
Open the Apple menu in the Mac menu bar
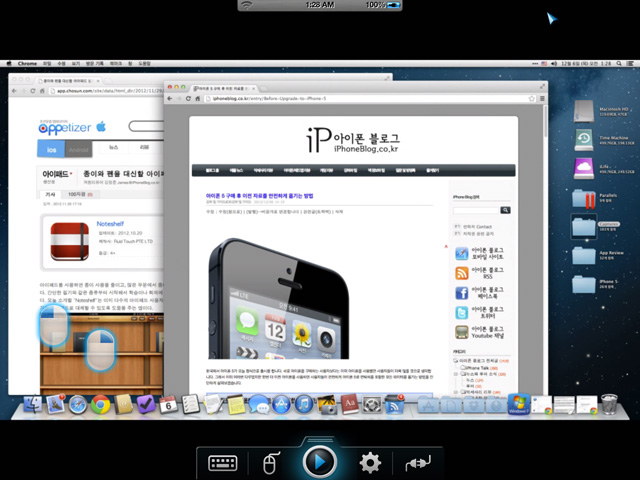pos(9,63)
